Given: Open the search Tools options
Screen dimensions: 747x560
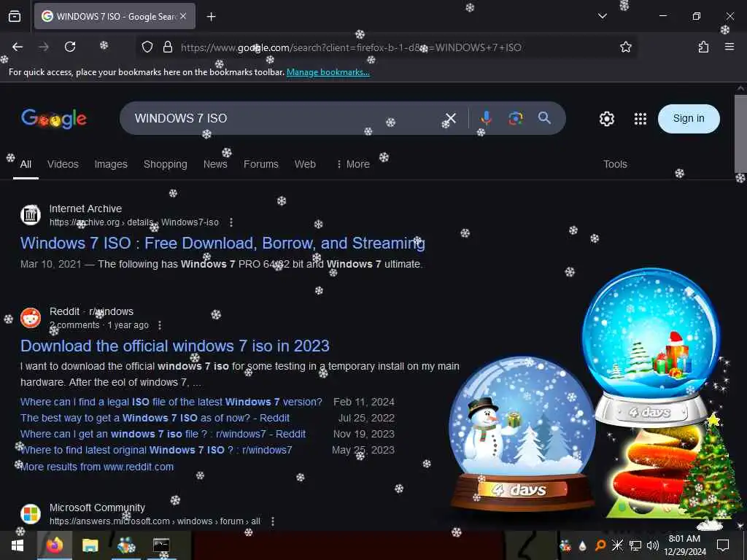Looking at the screenshot, I should pyautogui.click(x=615, y=164).
